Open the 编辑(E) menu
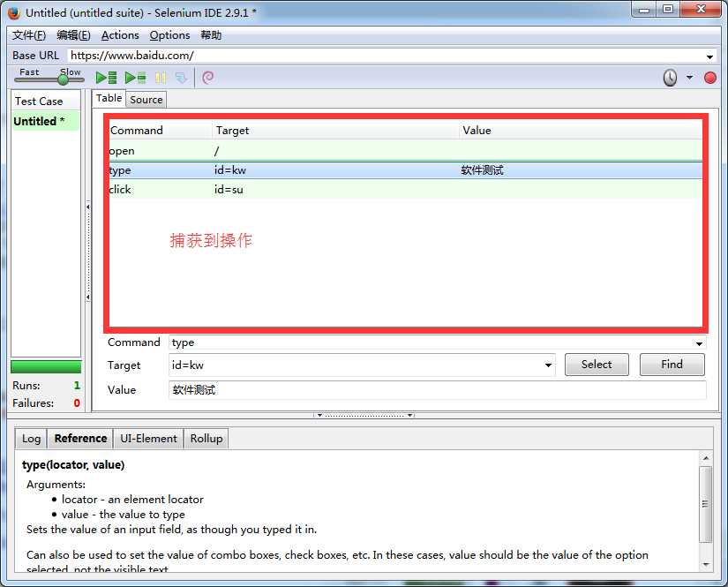The width and height of the screenshot is (728, 587). (x=73, y=35)
